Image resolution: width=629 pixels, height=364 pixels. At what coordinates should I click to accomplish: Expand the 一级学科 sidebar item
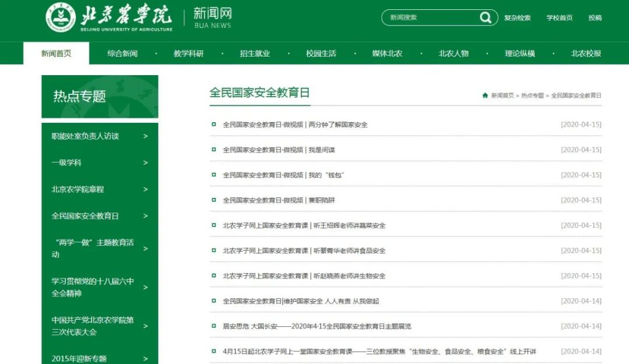pyautogui.click(x=146, y=162)
